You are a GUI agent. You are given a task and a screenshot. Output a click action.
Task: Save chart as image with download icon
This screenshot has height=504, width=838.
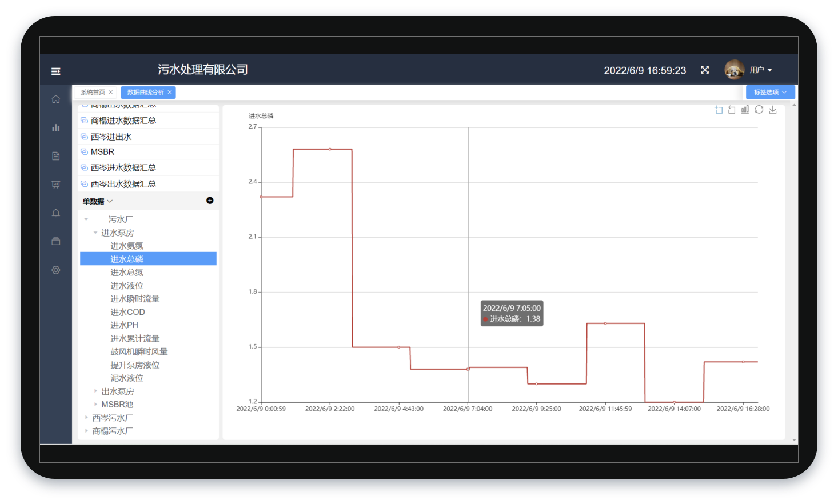click(x=773, y=110)
